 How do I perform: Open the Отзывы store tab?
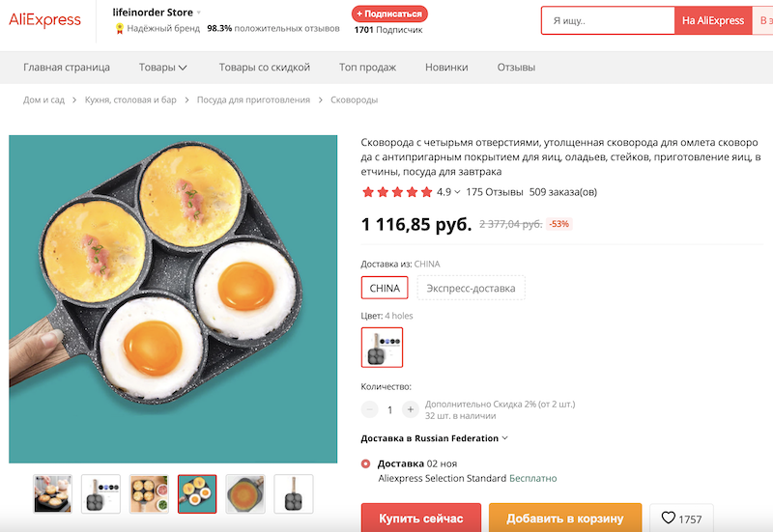[516, 68]
